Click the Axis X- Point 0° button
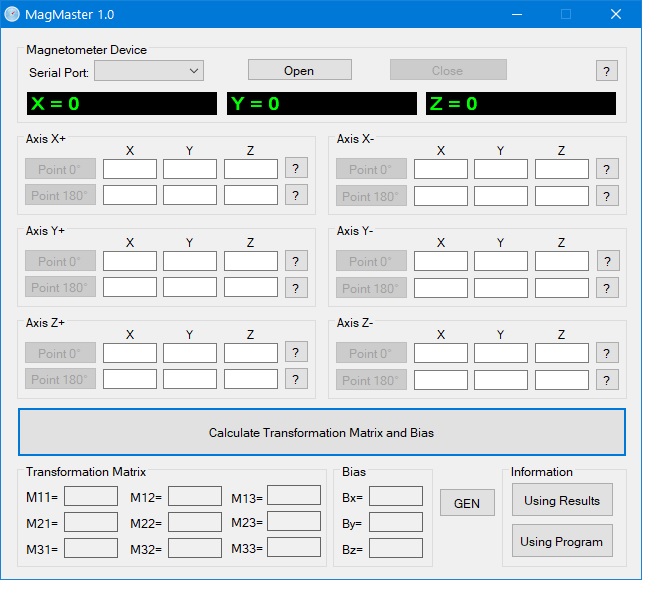The height and width of the screenshot is (596, 657). [x=371, y=169]
